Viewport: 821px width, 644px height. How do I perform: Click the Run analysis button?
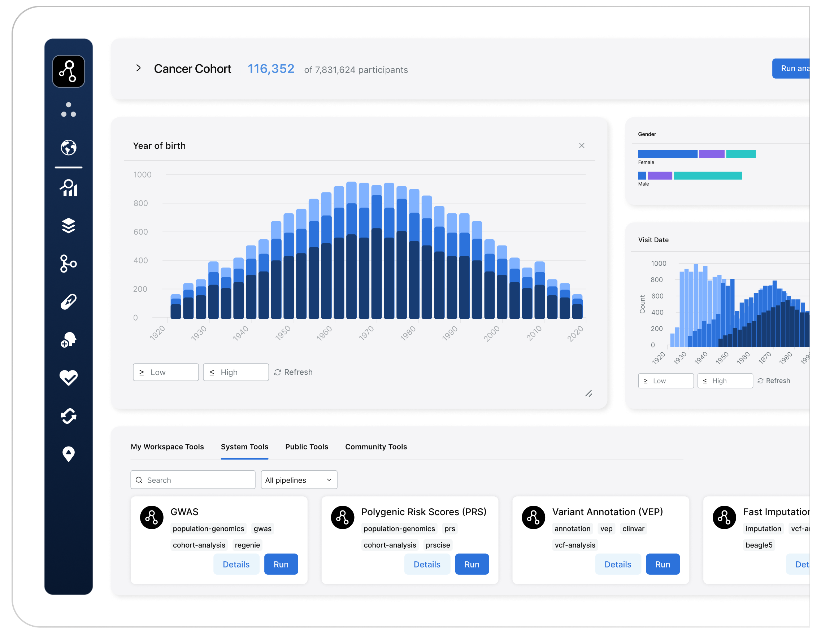tap(792, 69)
